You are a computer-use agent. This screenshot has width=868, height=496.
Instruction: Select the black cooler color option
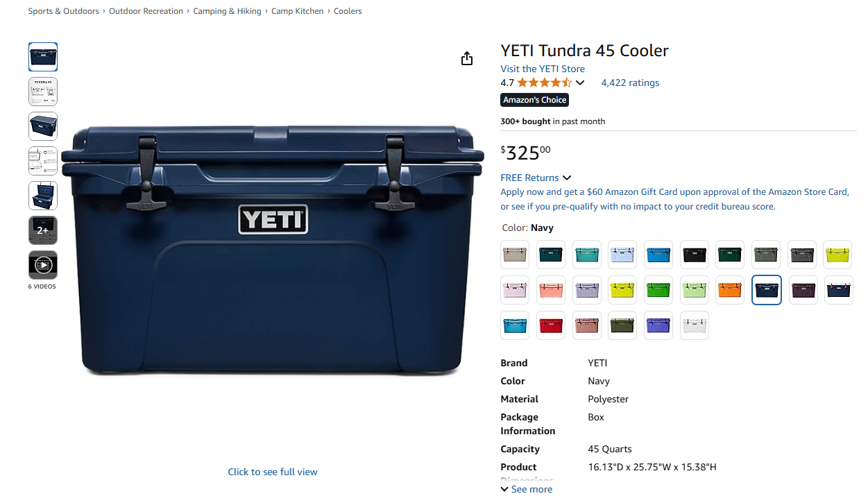click(x=695, y=255)
